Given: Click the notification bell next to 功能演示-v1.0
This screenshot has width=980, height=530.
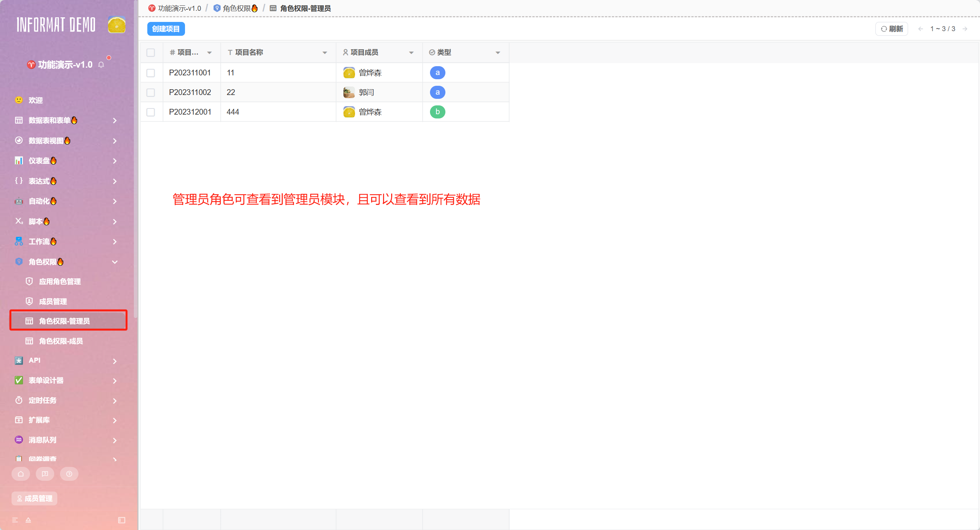Looking at the screenshot, I should coord(101,65).
